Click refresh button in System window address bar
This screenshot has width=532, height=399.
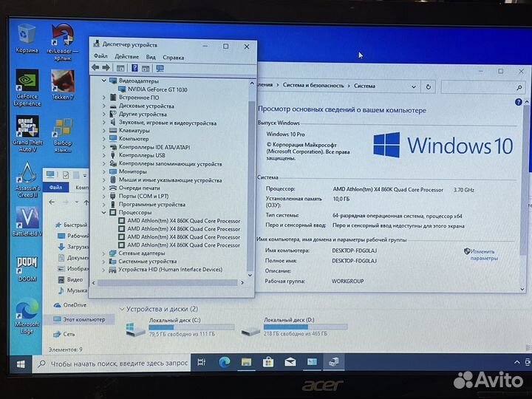428,87
